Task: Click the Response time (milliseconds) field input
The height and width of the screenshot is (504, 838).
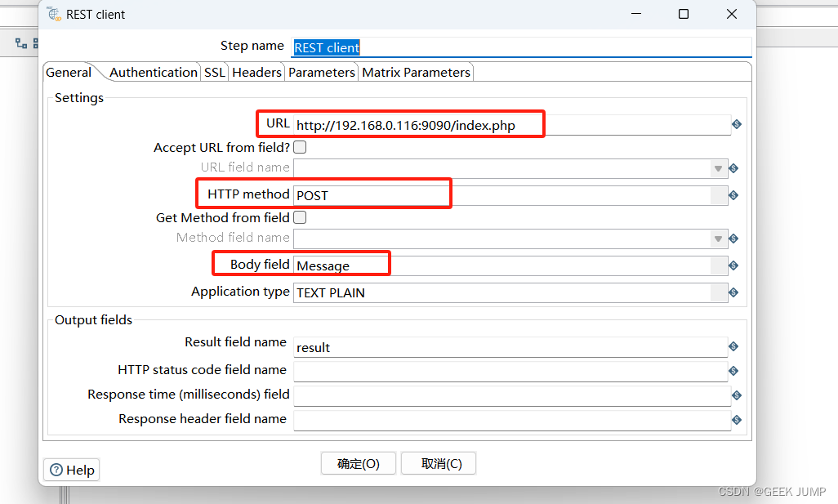Action: (512, 396)
